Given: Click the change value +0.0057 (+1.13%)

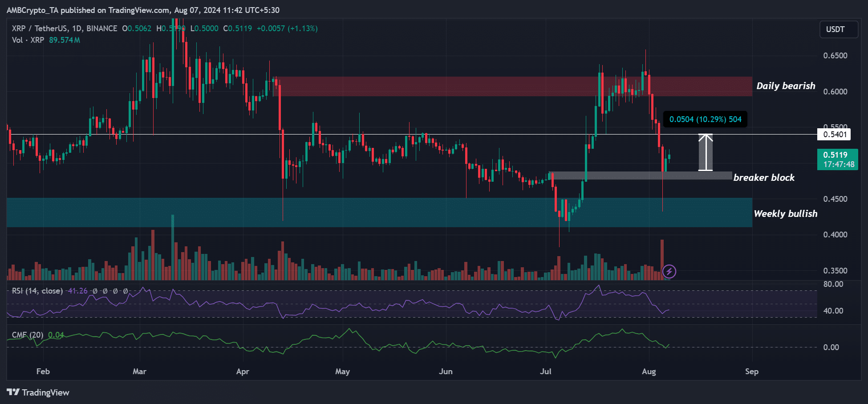Looking at the screenshot, I should [287, 29].
